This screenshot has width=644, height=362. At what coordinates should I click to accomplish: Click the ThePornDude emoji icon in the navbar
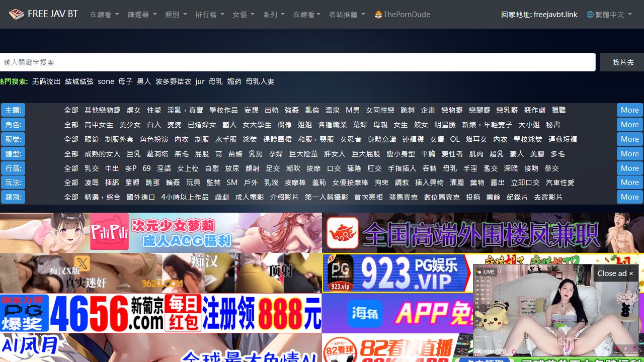pyautogui.click(x=378, y=15)
